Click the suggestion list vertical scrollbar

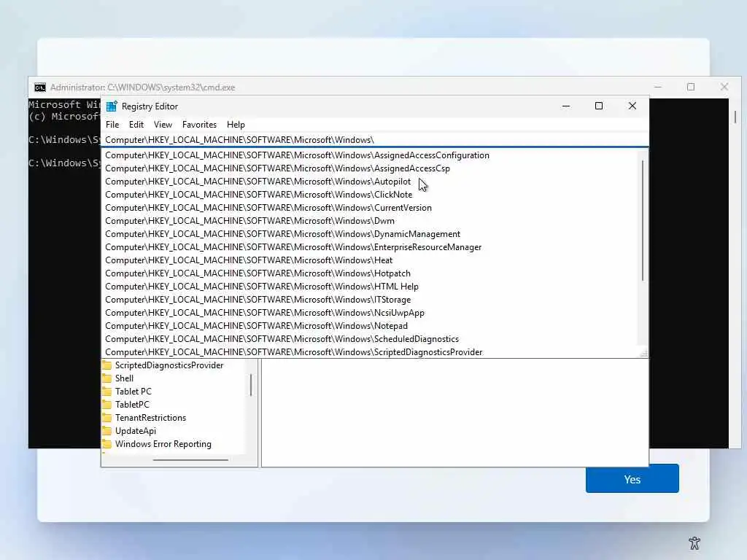pyautogui.click(x=643, y=221)
